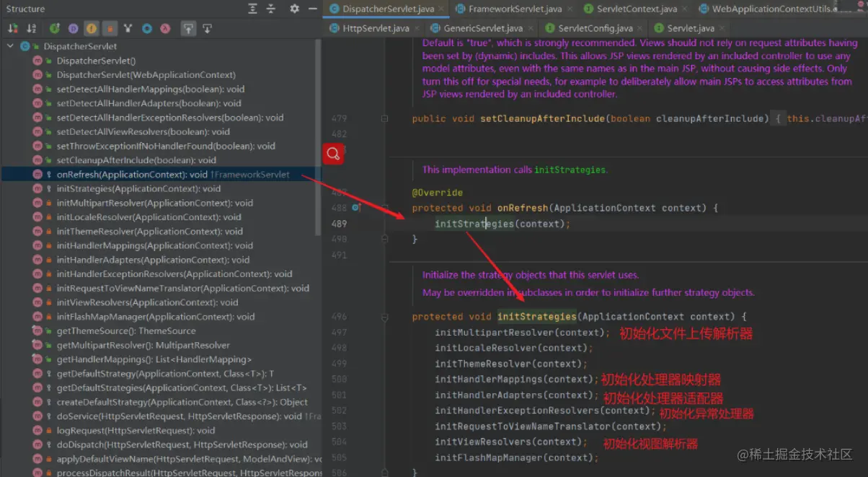Close the HttpServlet.java tab

[416, 29]
